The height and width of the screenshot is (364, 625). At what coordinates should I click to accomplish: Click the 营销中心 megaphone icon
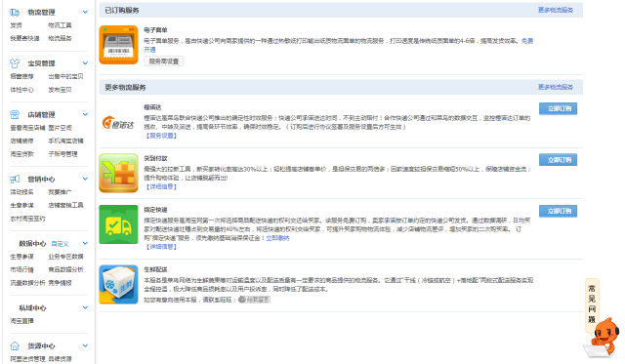[15, 179]
